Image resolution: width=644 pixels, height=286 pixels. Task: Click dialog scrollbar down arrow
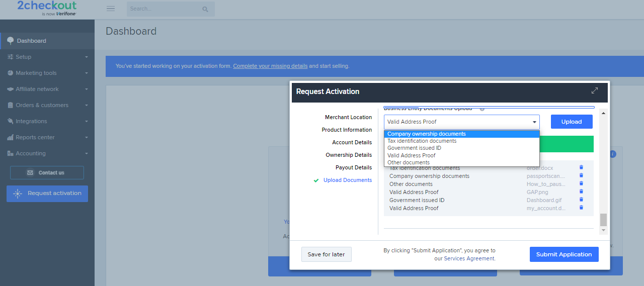tap(603, 230)
